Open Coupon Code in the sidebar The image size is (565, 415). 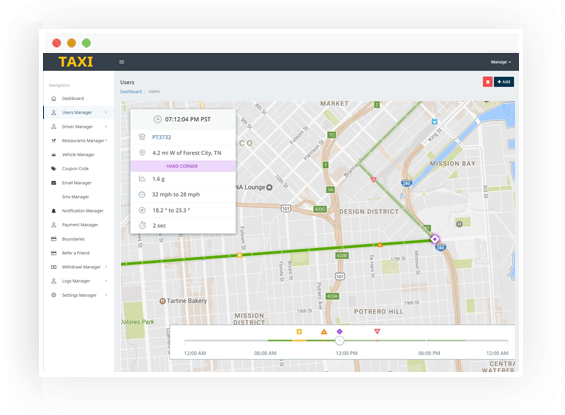[x=75, y=169]
